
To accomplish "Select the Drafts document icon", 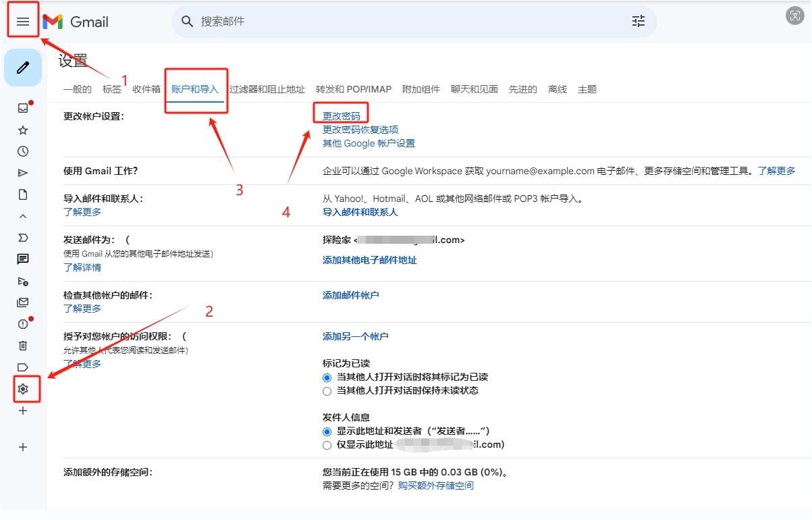I will 23,194.
